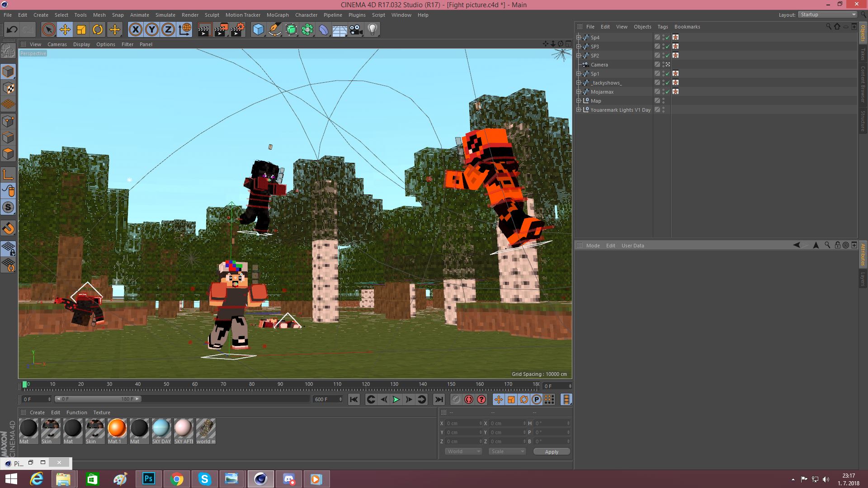Open the Floor environment objects icon
This screenshot has width=868, height=488.
click(340, 30)
